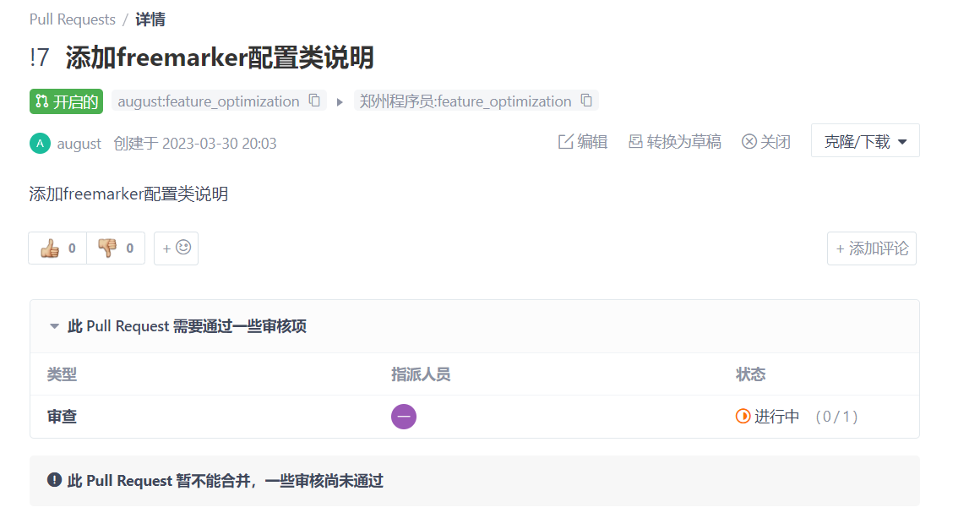Click the purple reviewer avatar
This screenshot has height=513, width=980.
[x=403, y=417]
